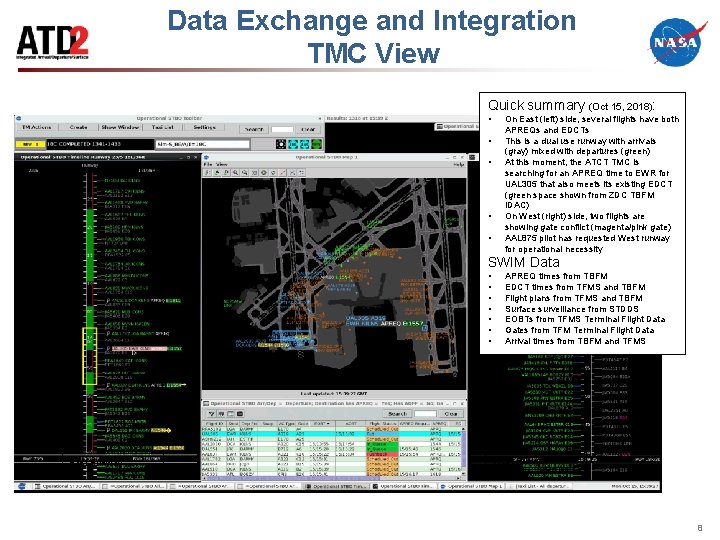Screen dimensions: 720x540
Task: Switch to Operational STBO Map 1 taskbar item
Action: (x=472, y=486)
